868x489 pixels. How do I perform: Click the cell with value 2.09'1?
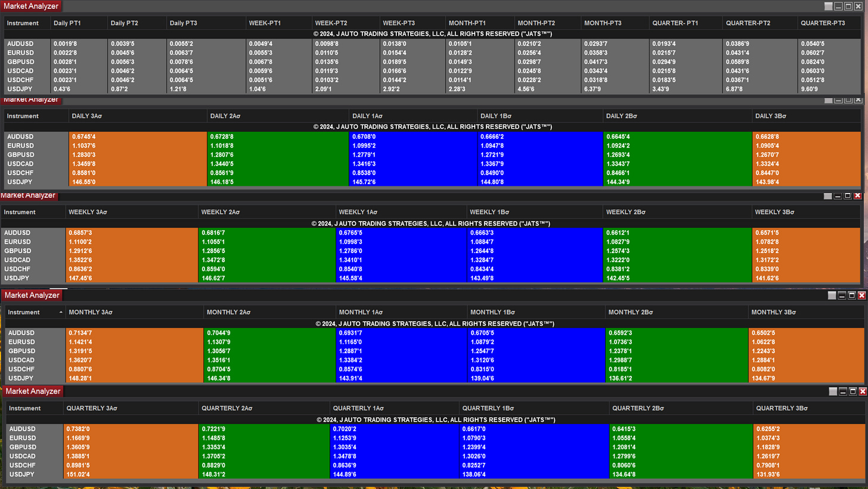coord(346,89)
